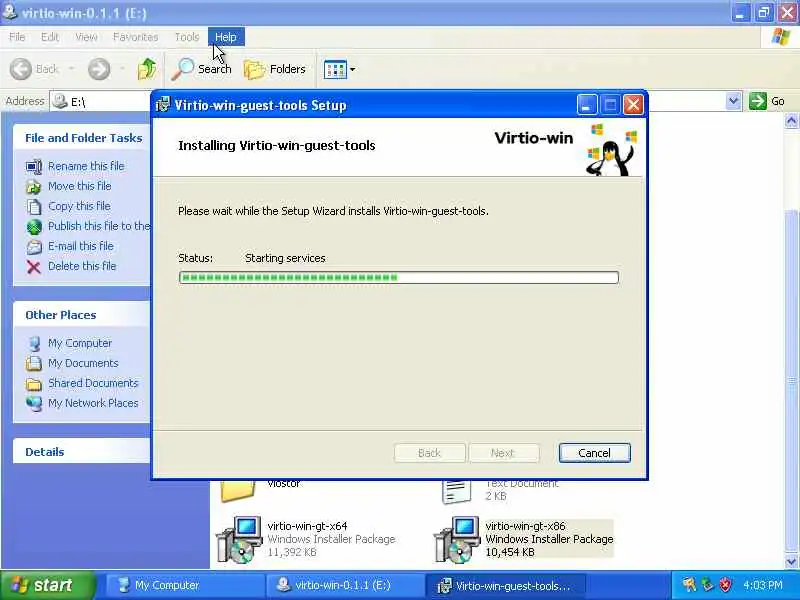The image size is (800, 600).
Task: Click the Explorer vertical scrollbar
Action: (x=791, y=380)
